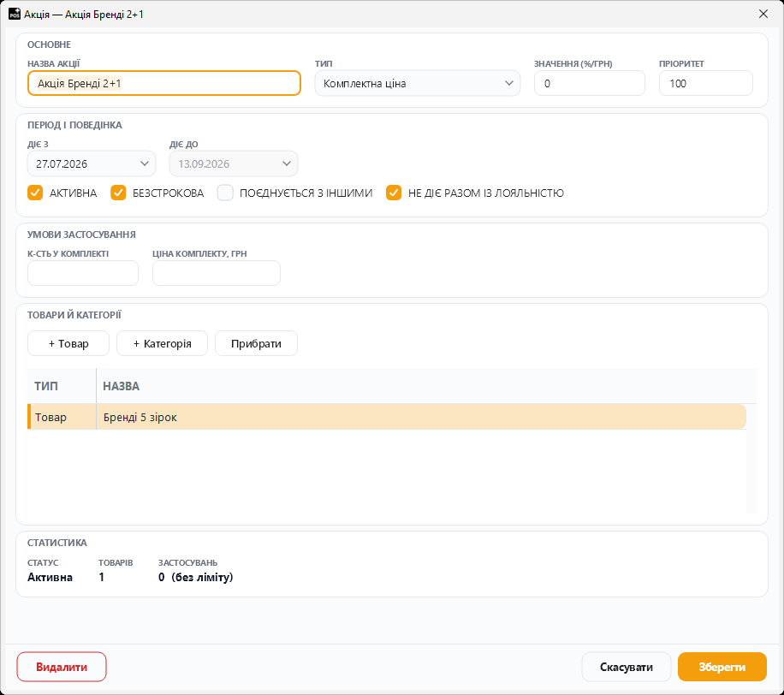This screenshot has height=695, width=784.
Task: Toggle НЕ ДІЄ РАЗОМ ІЗ ЛОЯЛЬНІСТЮ checkbox
Action: (x=394, y=193)
